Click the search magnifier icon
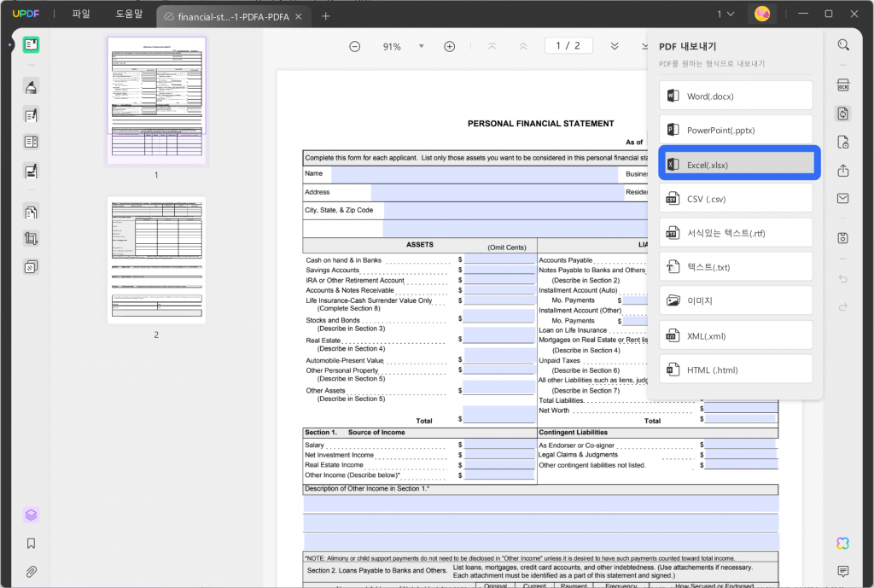Screen dimensions: 874x588 click(x=843, y=45)
